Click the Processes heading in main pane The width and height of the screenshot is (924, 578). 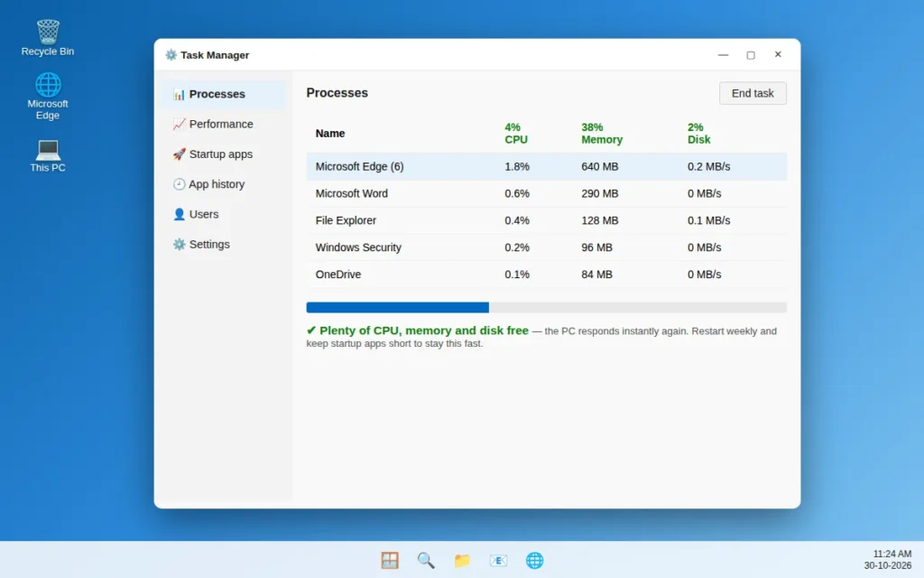point(337,93)
